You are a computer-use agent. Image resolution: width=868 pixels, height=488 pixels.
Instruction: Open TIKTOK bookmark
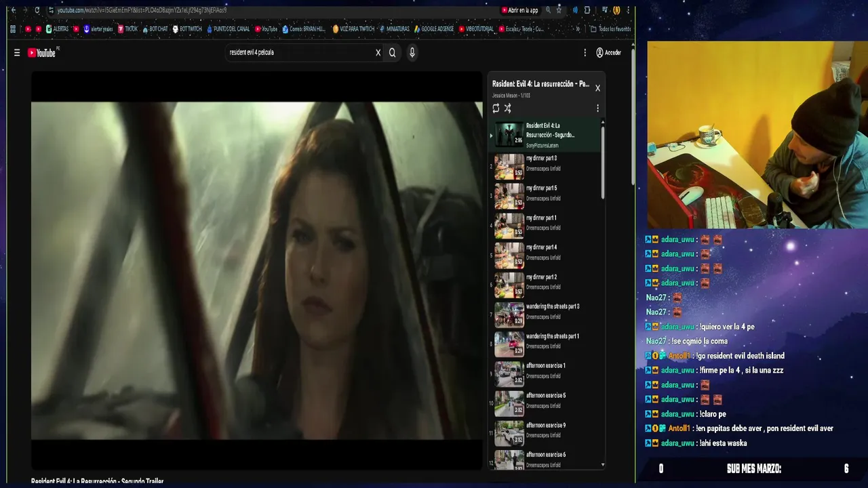pos(127,29)
